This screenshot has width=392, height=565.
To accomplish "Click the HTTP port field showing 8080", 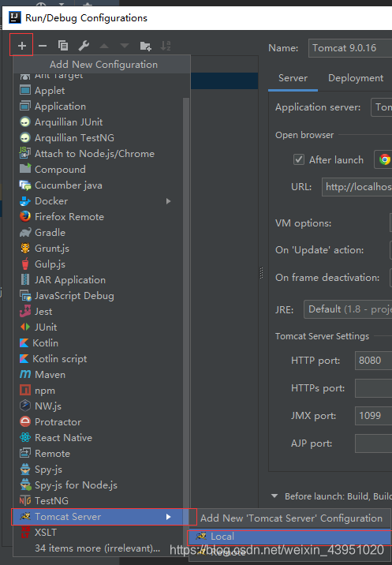I will tap(374, 361).
